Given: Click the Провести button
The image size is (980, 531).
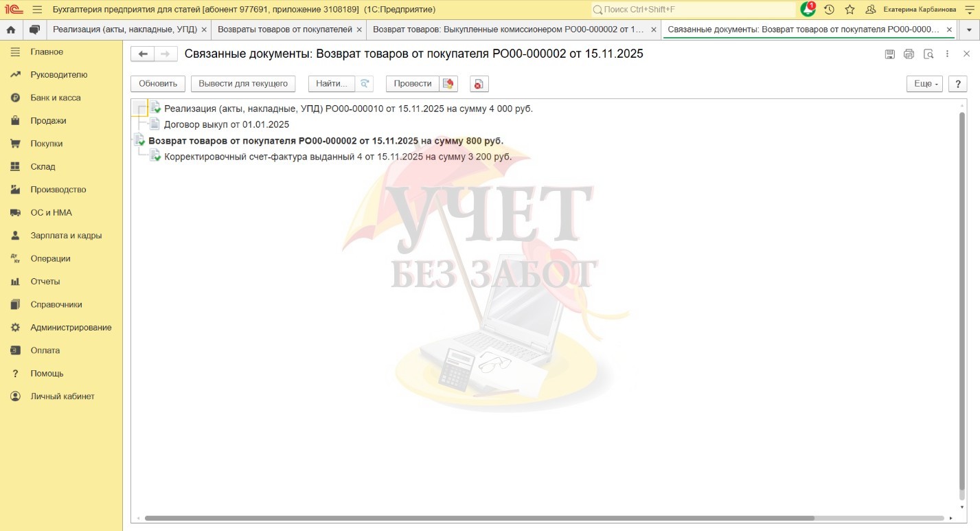Looking at the screenshot, I should (x=413, y=84).
